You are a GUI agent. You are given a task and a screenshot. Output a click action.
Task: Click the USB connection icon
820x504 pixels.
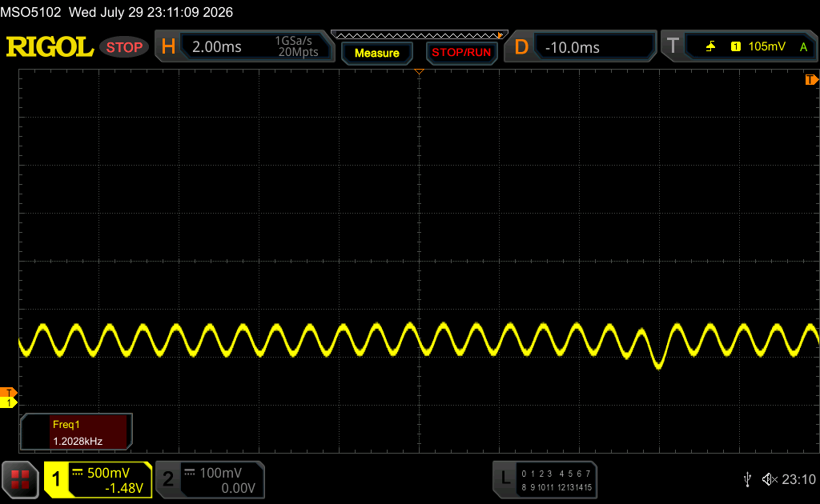pyautogui.click(x=747, y=479)
